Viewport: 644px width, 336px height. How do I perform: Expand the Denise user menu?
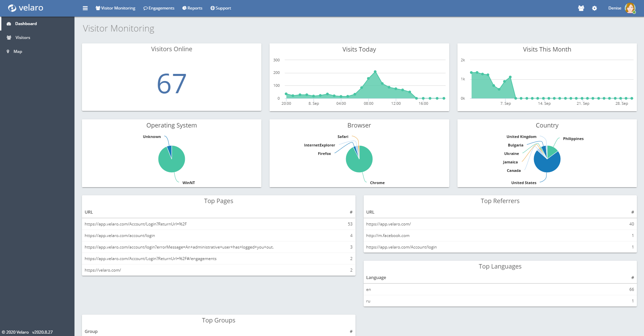pyautogui.click(x=615, y=8)
